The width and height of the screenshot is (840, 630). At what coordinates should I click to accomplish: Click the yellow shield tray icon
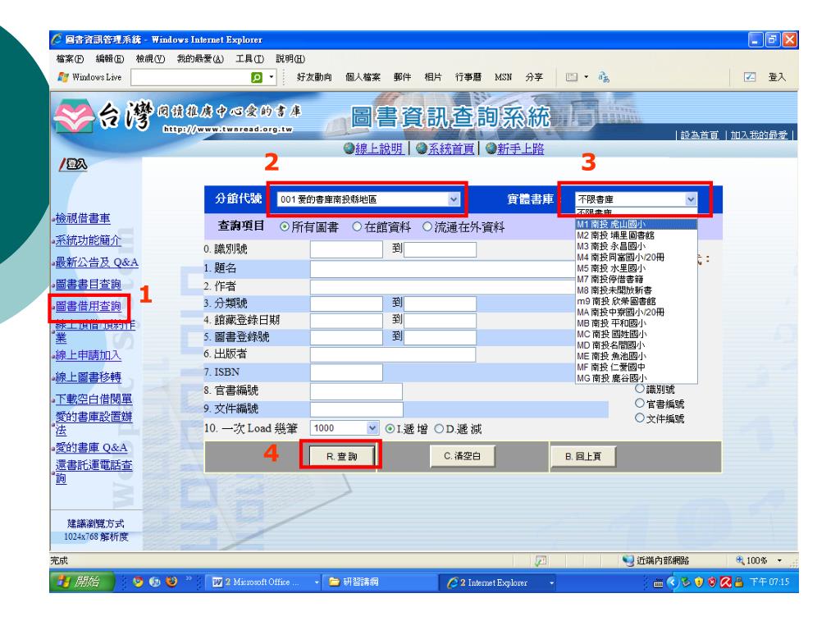(x=699, y=582)
